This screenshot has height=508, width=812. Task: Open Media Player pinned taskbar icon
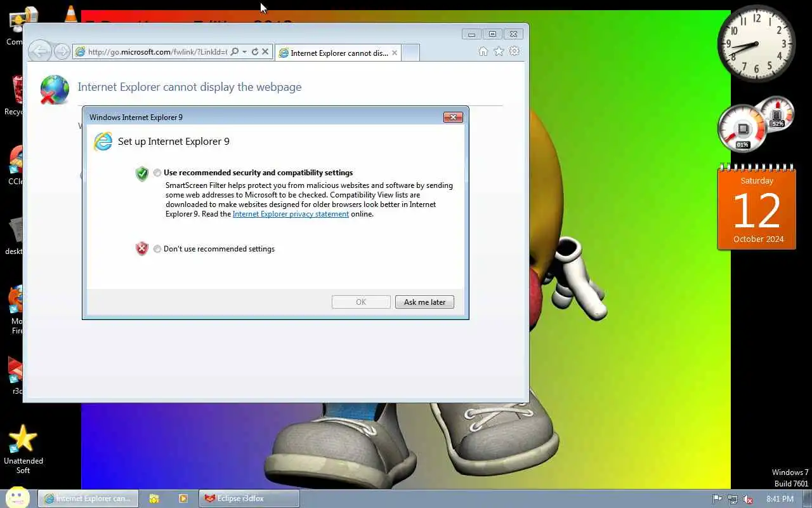pos(183,498)
